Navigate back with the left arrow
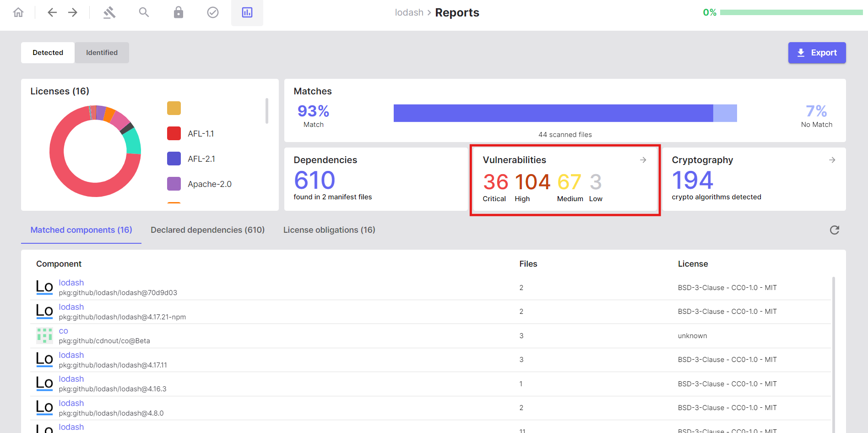 pyautogui.click(x=52, y=12)
